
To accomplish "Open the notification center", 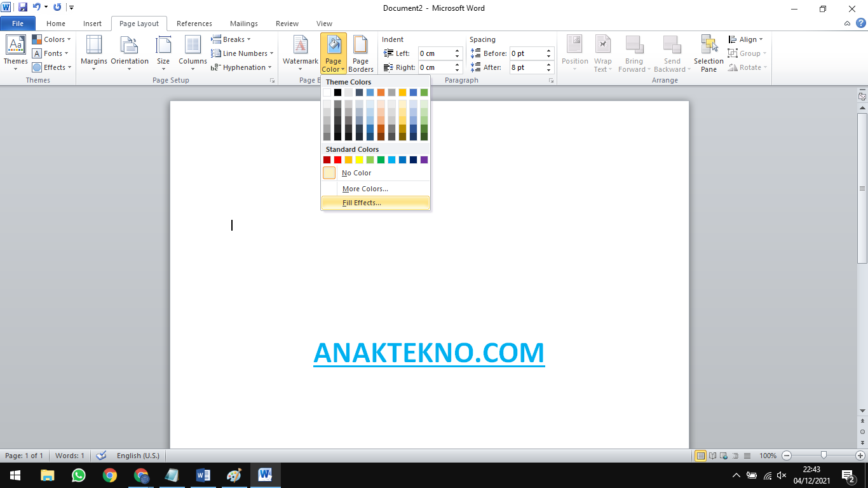I will click(x=848, y=475).
